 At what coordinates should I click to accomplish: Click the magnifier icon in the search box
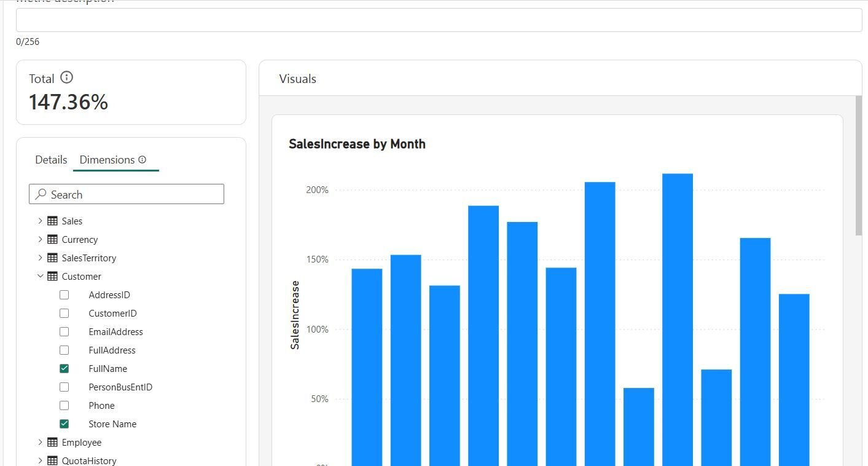[41, 194]
